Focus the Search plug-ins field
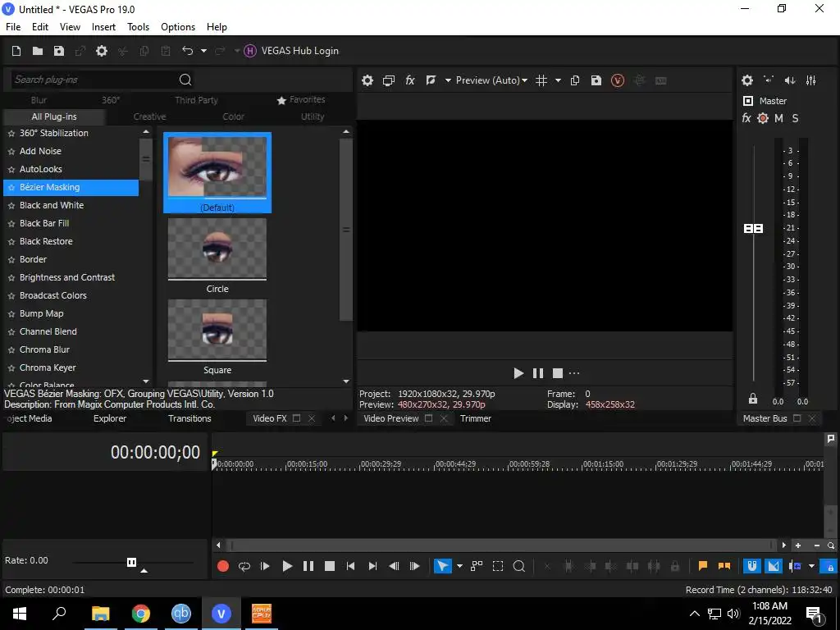This screenshot has width=840, height=630. point(94,80)
